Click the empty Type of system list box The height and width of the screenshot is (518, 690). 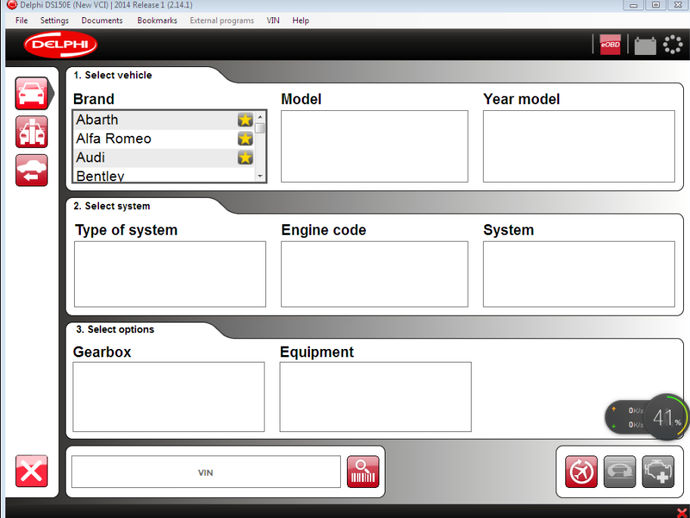tap(170, 274)
